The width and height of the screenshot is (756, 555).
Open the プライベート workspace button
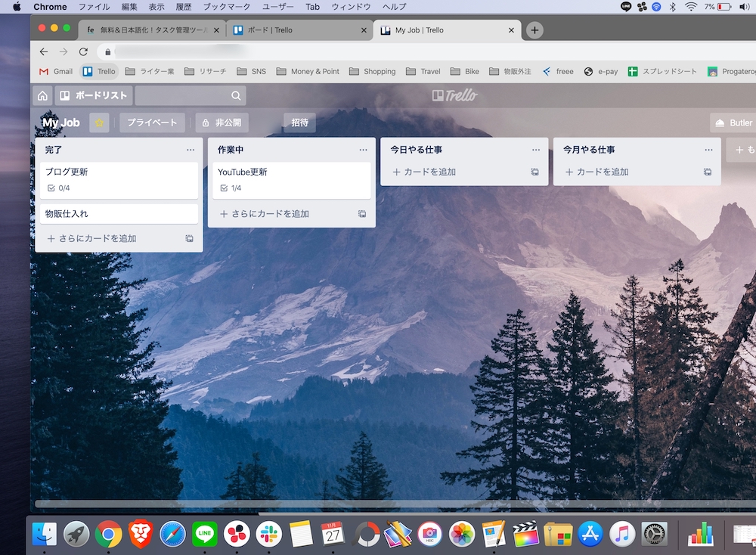pos(152,122)
